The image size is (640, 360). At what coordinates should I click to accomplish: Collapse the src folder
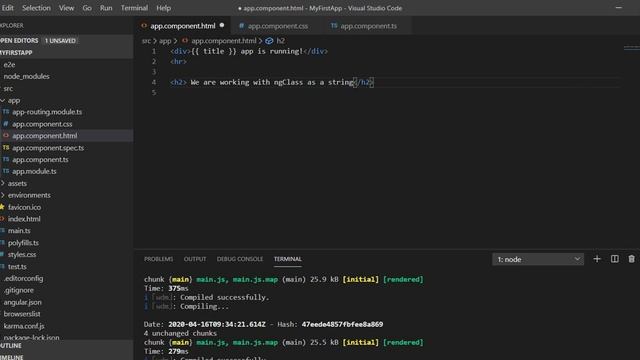tap(8, 88)
